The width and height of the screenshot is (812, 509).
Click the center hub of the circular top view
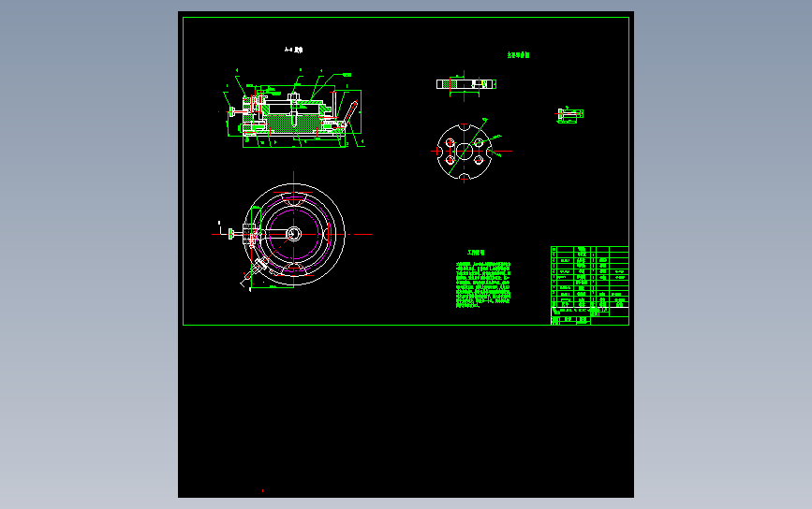294,234
